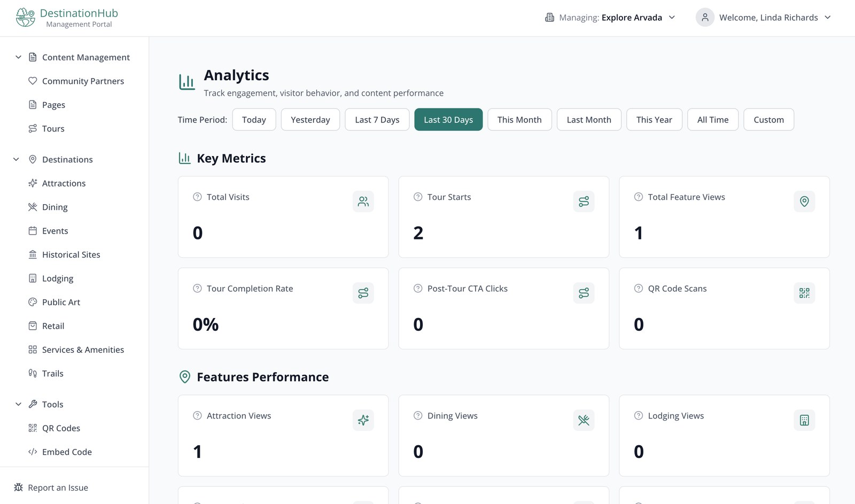This screenshot has height=504, width=855.
Task: Open Services & Amenities in sidebar
Action: pyautogui.click(x=83, y=350)
